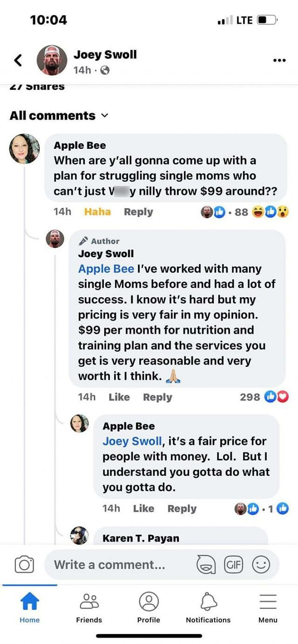Switch to the Profile tab
298x644 pixels.
(x=149, y=601)
